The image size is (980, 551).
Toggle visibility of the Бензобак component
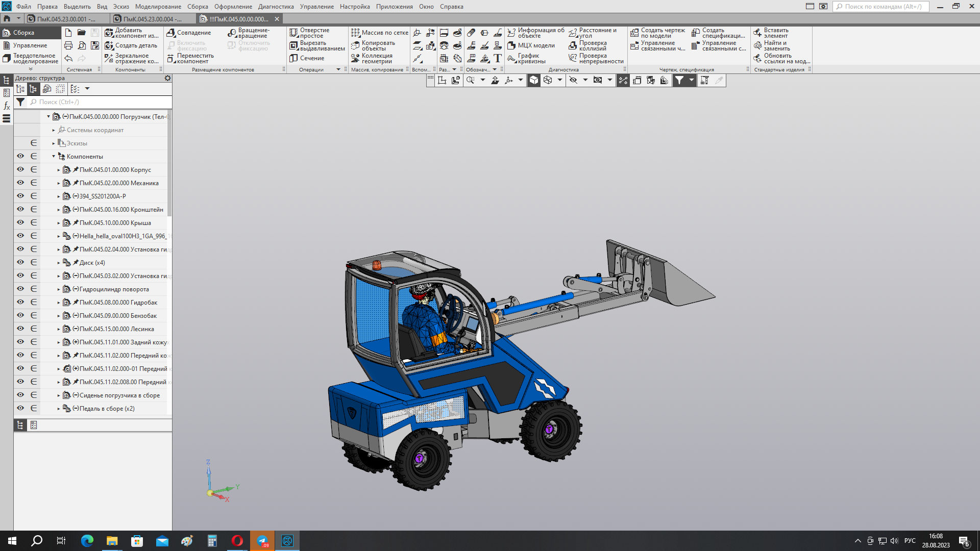pyautogui.click(x=20, y=315)
